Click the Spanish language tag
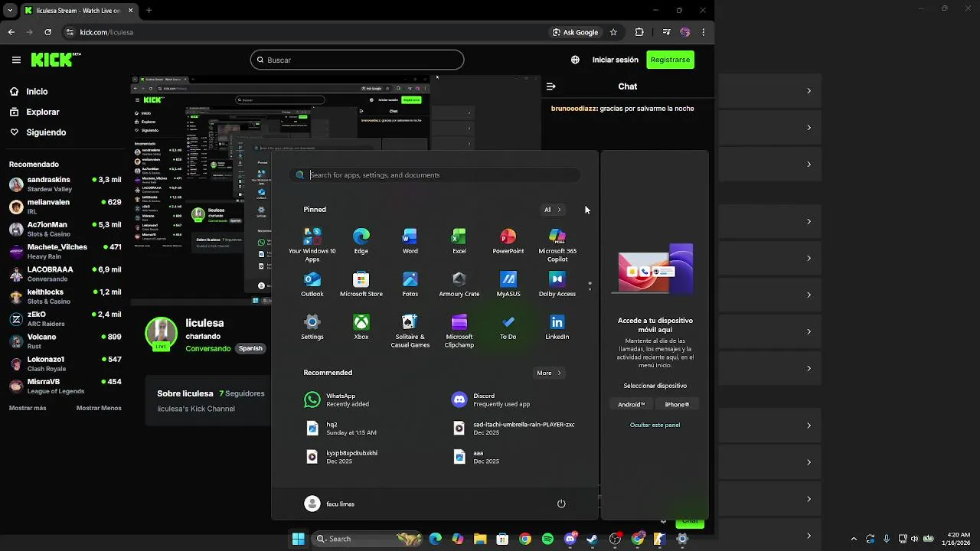The width and height of the screenshot is (980, 551). click(x=250, y=348)
